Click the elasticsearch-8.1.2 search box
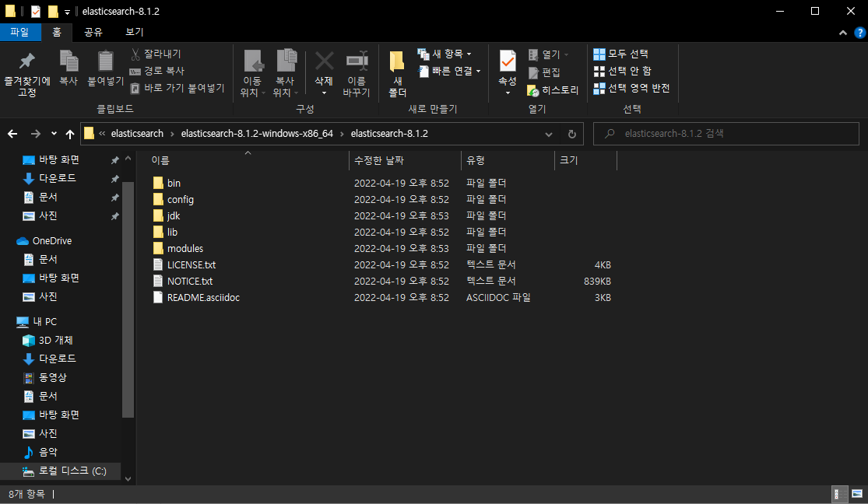Image resolution: width=868 pixels, height=504 pixels. tap(726, 134)
